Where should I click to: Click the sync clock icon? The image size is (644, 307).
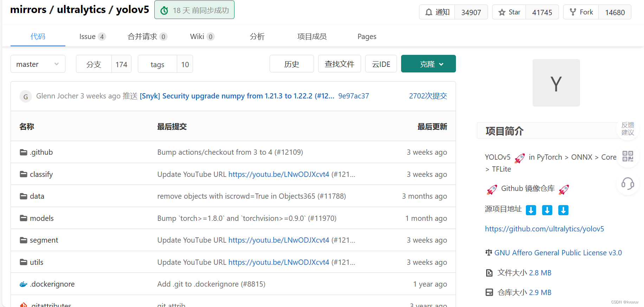click(164, 11)
